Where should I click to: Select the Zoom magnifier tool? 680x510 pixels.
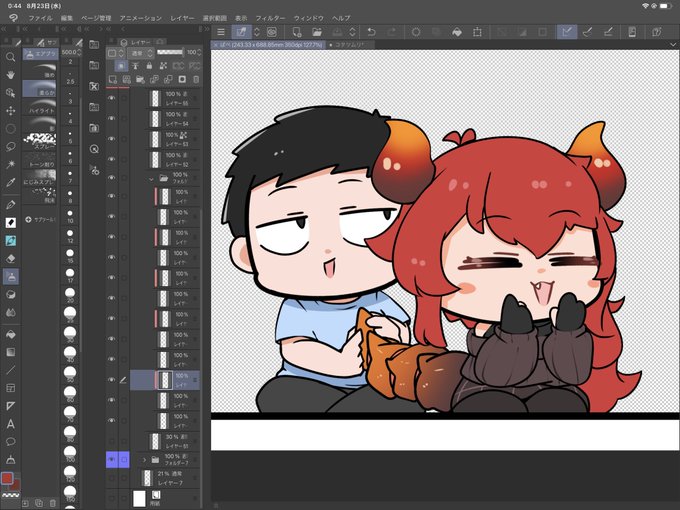[x=10, y=57]
